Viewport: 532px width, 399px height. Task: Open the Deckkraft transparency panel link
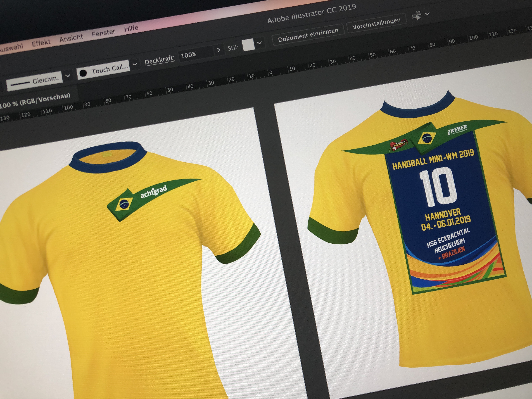click(160, 60)
